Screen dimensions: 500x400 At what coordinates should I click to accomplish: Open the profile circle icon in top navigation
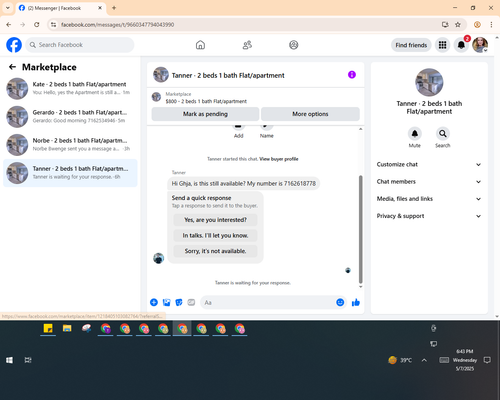(x=294, y=45)
